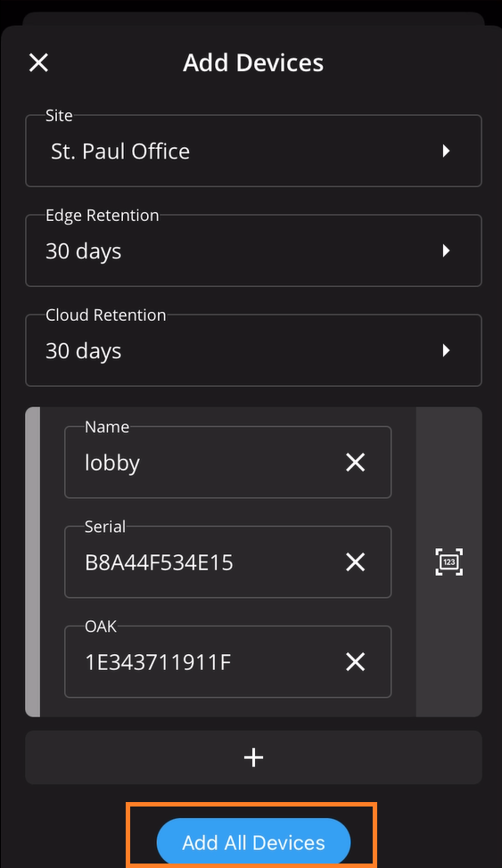502x868 pixels.
Task: Close the Add Devices screen
Action: click(38, 62)
